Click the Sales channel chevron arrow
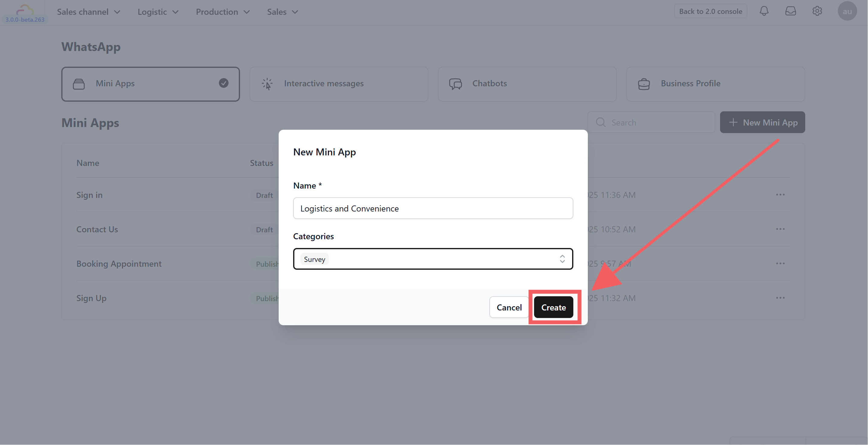 (x=117, y=12)
